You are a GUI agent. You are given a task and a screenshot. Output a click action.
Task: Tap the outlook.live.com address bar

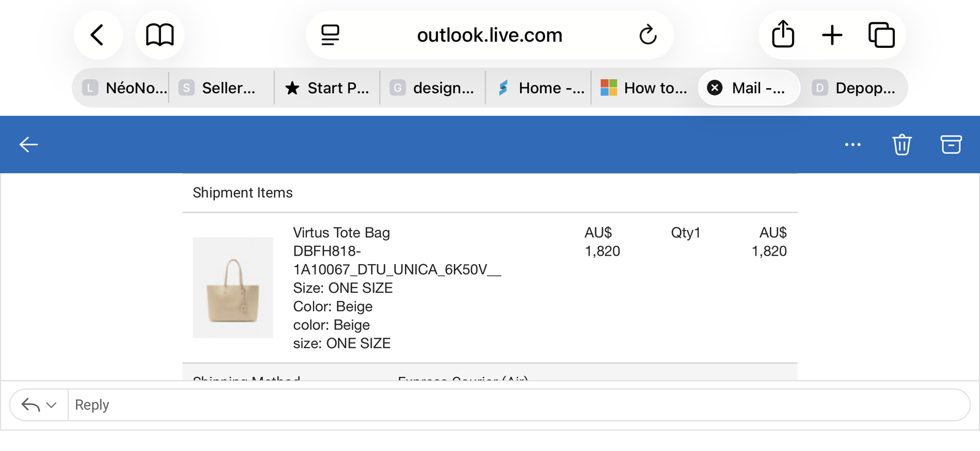pyautogui.click(x=489, y=35)
